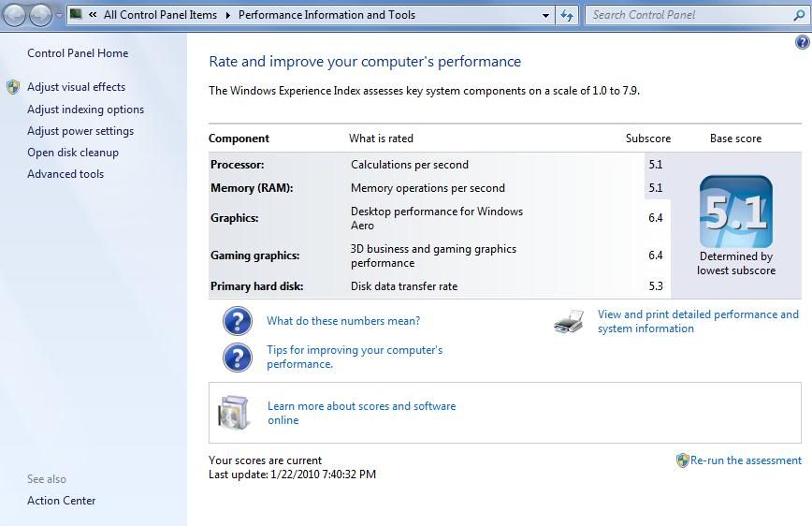The height and width of the screenshot is (526, 812).
Task: Click the double chevron in address bar
Action: point(93,15)
